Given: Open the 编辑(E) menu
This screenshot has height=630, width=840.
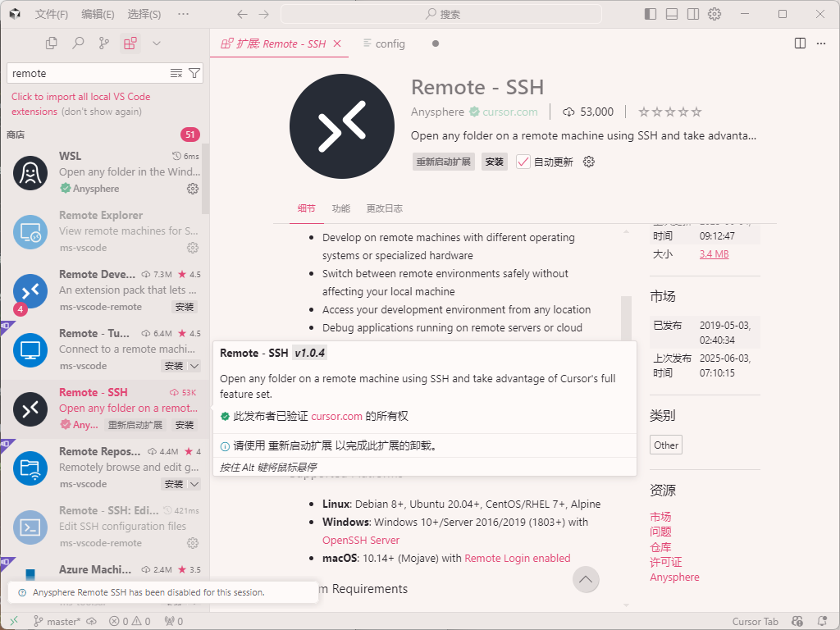Looking at the screenshot, I should (x=98, y=15).
